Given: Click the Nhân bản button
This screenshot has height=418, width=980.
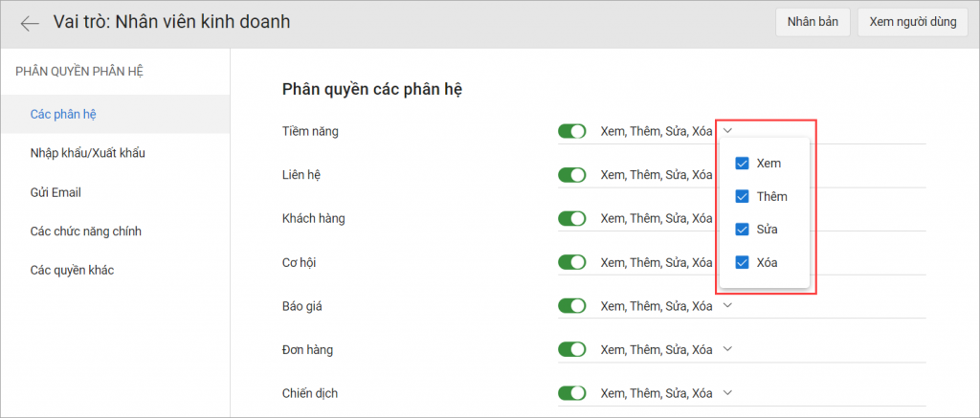Looking at the screenshot, I should tap(813, 23).
